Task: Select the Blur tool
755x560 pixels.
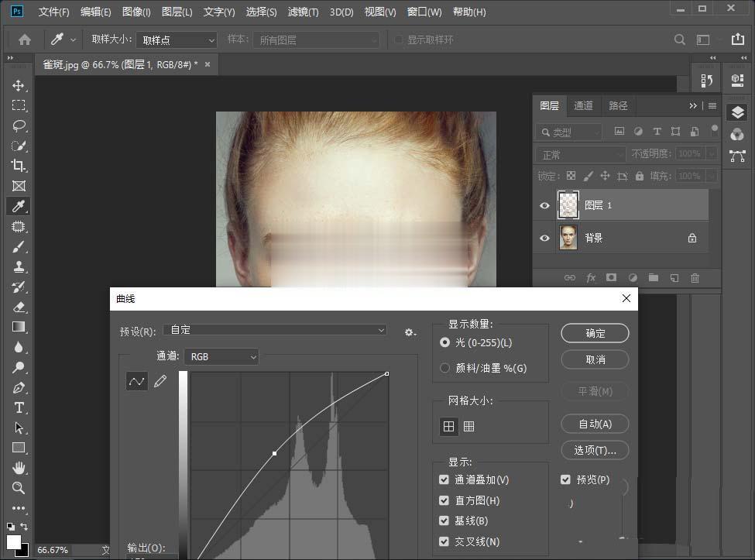Action: point(19,347)
